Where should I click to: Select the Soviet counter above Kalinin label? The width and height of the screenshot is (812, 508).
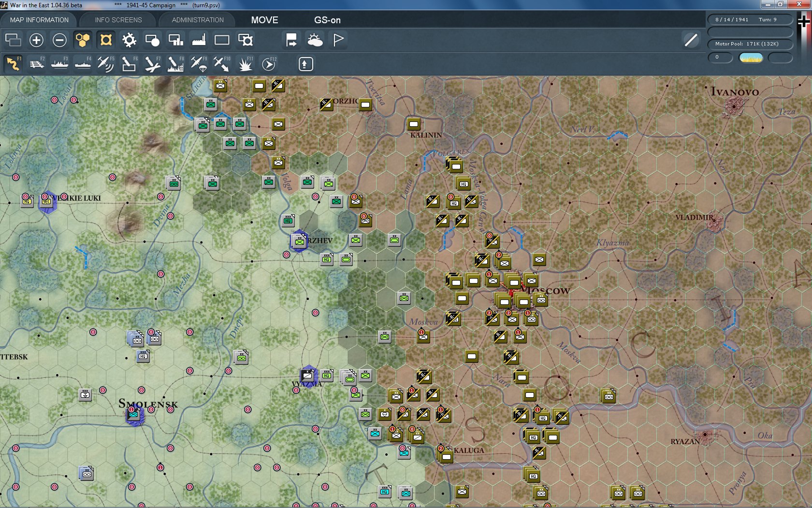click(413, 124)
